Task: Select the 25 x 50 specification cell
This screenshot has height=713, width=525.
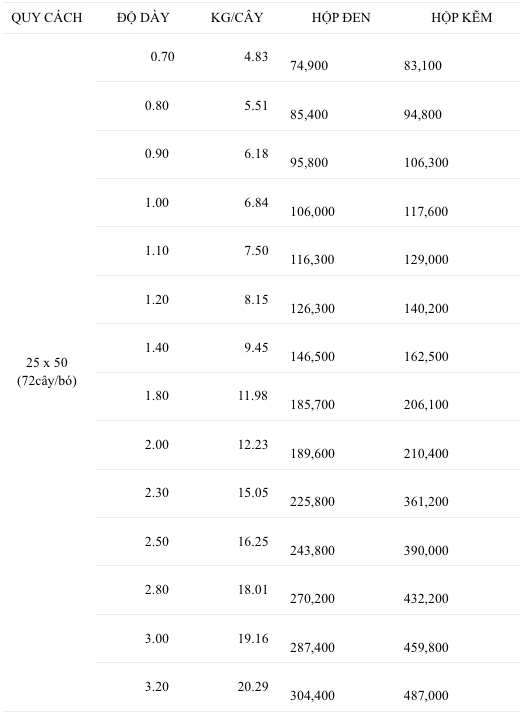Action: 47,372
